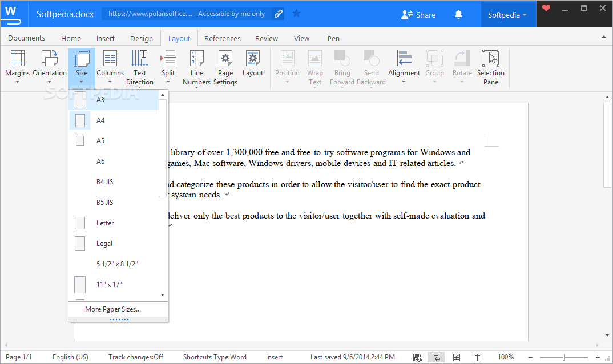
Task: Select B5 JIS paper size
Action: (x=114, y=202)
